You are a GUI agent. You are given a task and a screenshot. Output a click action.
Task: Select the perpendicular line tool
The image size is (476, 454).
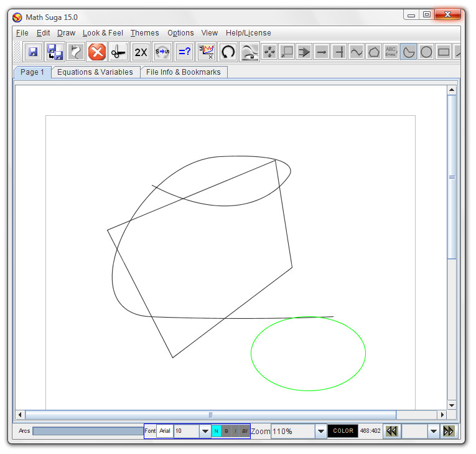coord(339,52)
